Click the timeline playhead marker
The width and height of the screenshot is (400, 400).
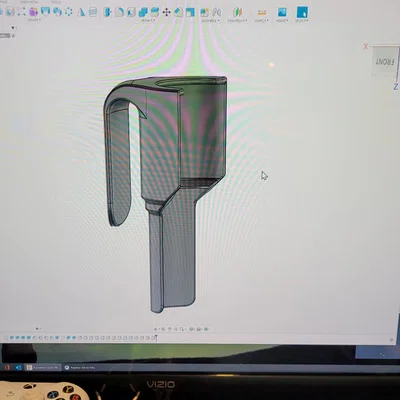[156, 337]
